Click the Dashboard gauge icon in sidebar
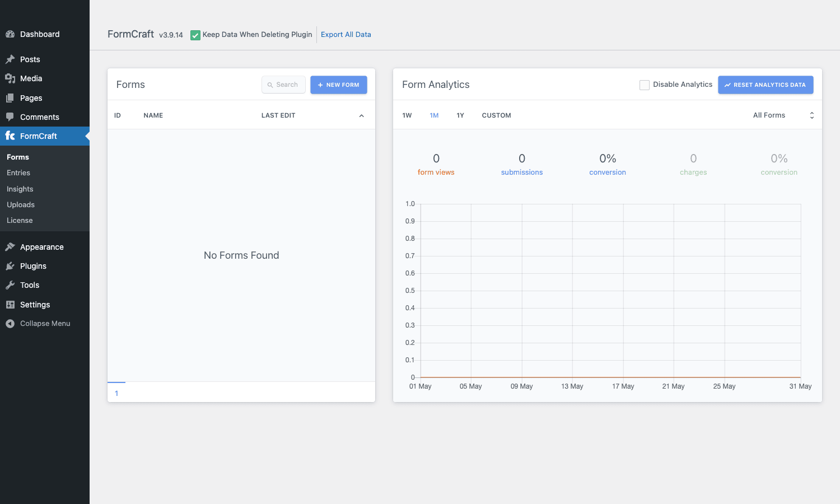This screenshot has height=504, width=840. click(10, 34)
